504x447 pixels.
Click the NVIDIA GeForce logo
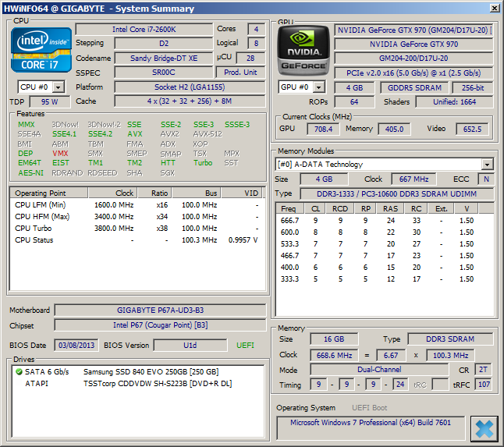click(303, 51)
